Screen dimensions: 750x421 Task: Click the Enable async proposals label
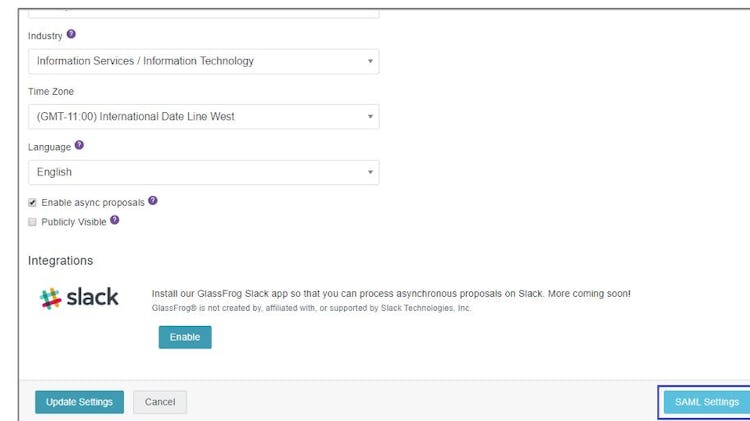point(93,202)
